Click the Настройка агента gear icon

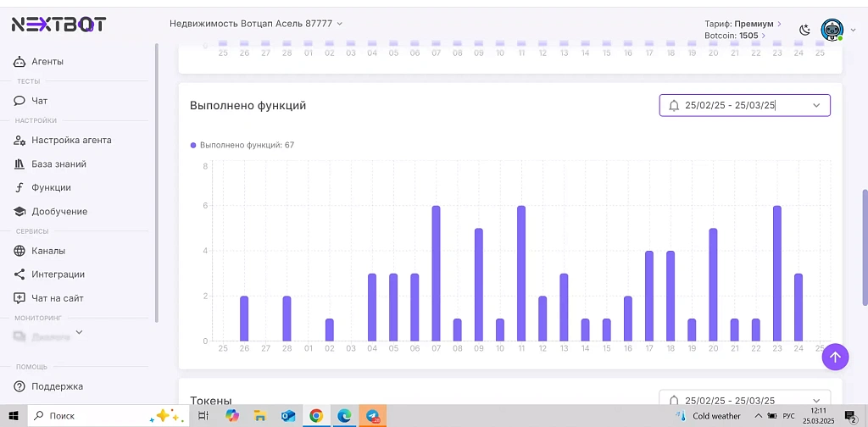click(19, 141)
